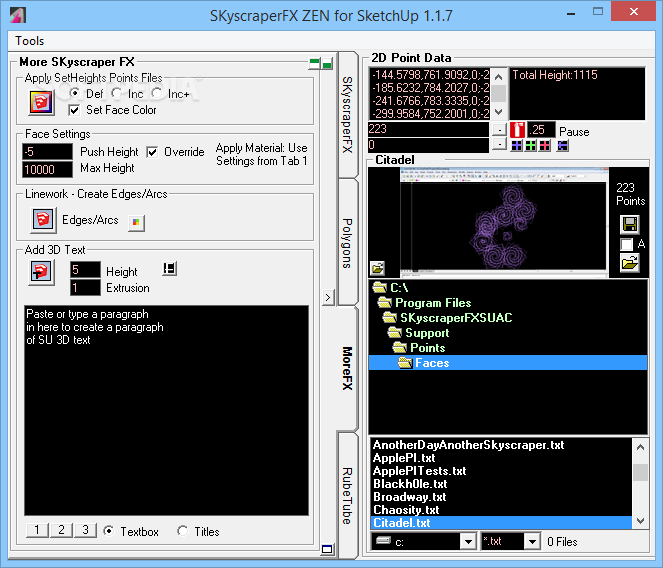Screen dimensions: 663x568
Task: Toggle the Override checkbox
Action: coord(152,152)
